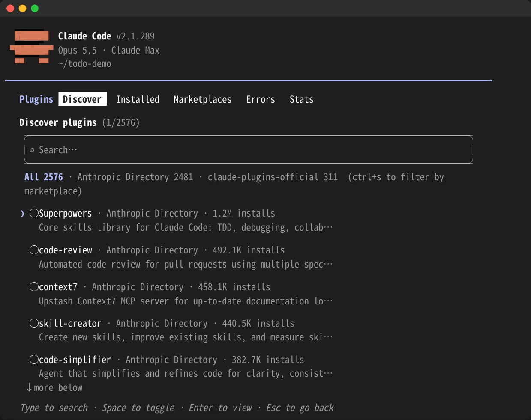Screen dimensions: 531x420
Task: Click the Opus 5.5 · Claude Max line
Action: pos(109,50)
